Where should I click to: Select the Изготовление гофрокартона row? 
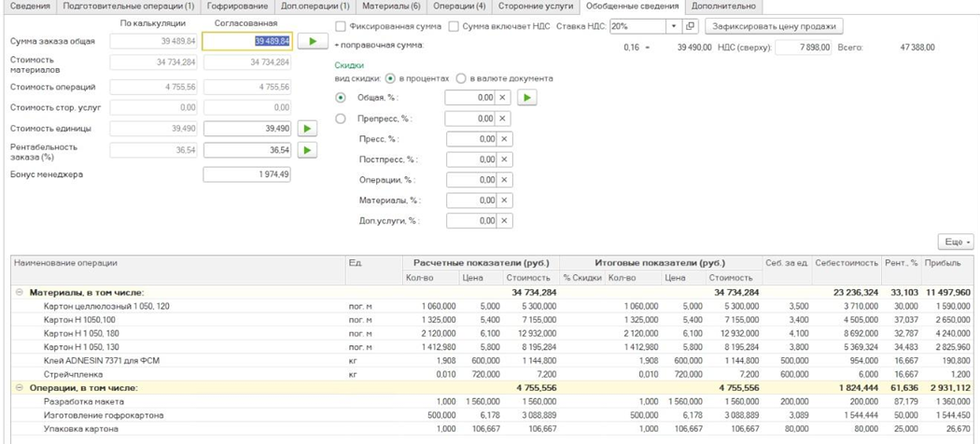[490, 415]
